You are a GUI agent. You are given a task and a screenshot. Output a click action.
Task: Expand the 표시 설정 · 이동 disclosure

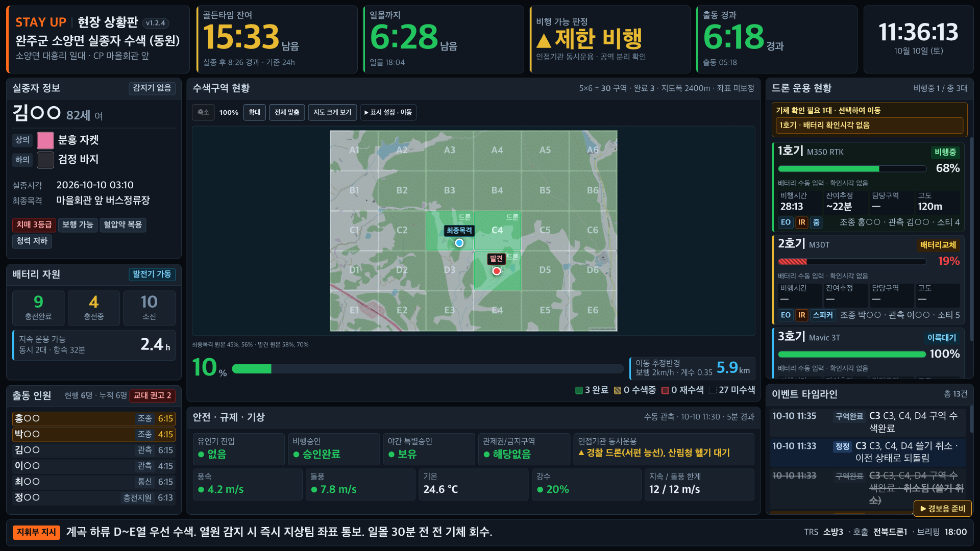point(388,112)
